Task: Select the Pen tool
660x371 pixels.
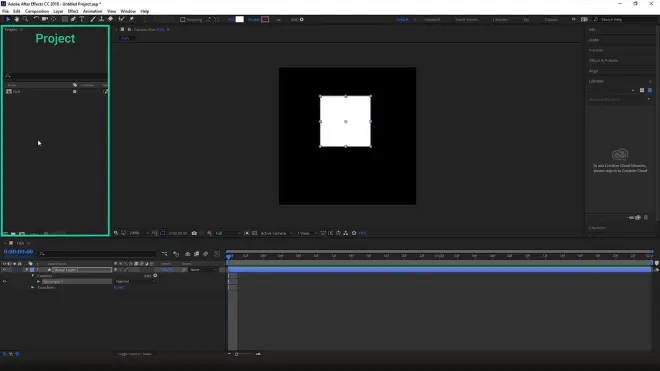Action: coord(73,19)
